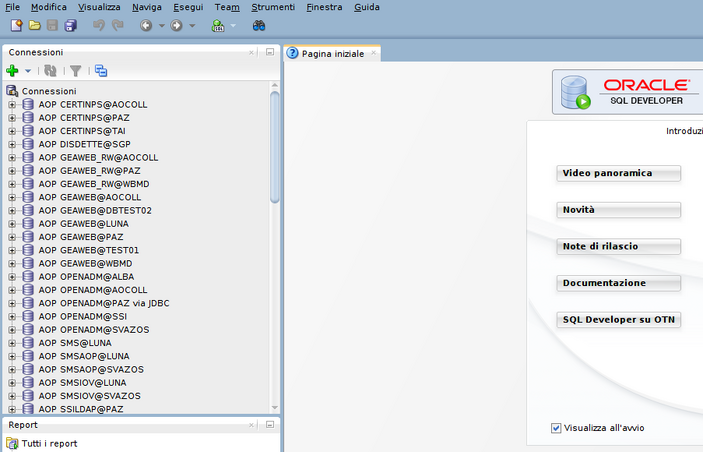This screenshot has width=703, height=452.
Task: Click the Video panoramica button
Action: coord(619,173)
